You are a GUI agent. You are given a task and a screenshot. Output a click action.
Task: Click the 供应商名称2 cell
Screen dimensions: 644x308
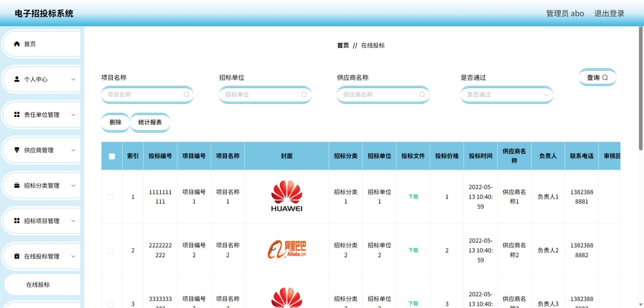514,250
